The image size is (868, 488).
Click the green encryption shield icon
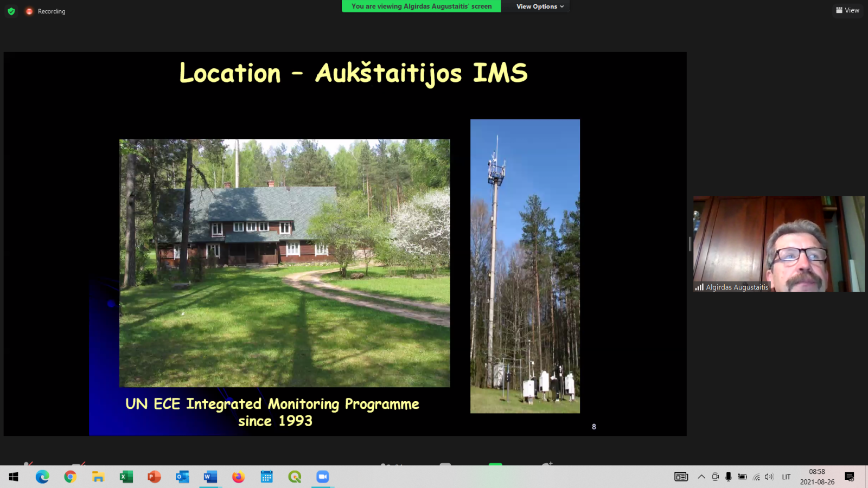(x=11, y=11)
